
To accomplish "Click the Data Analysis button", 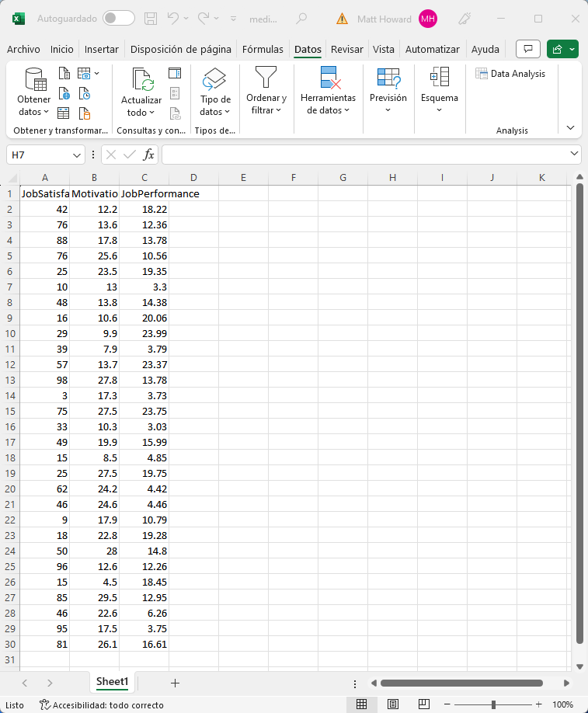I will [510, 74].
